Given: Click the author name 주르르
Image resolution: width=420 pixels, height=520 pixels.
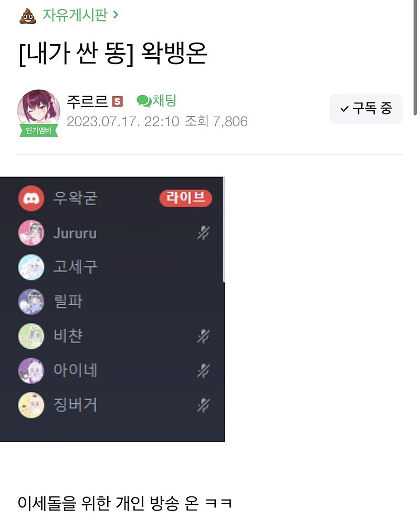Looking at the screenshot, I should tap(87, 101).
